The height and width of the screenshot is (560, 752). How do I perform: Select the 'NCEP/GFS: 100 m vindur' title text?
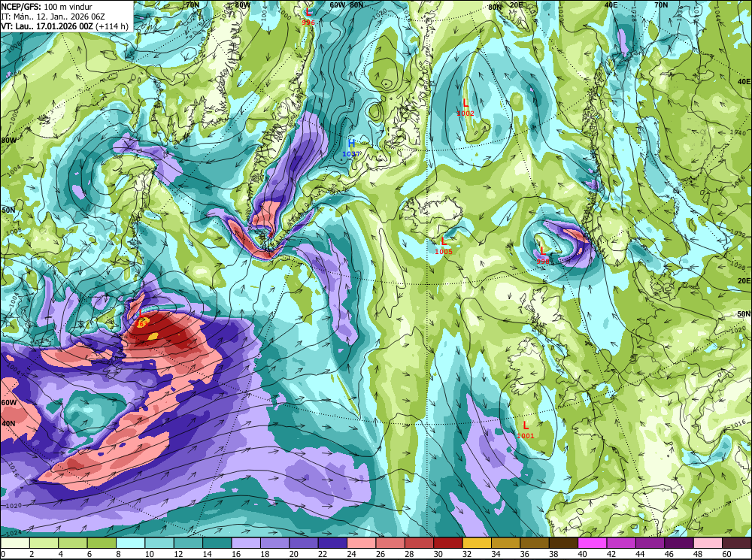(x=47, y=7)
